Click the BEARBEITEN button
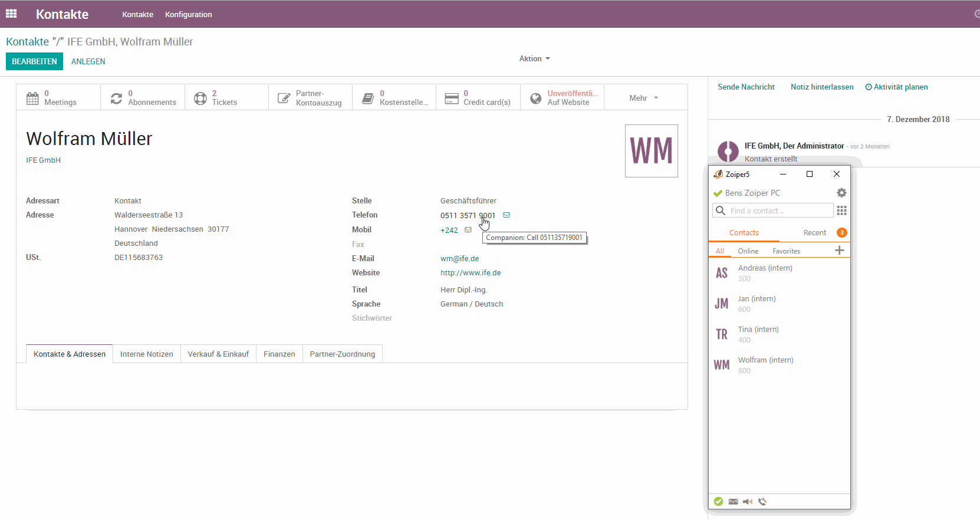The height and width of the screenshot is (520, 980). (x=34, y=61)
